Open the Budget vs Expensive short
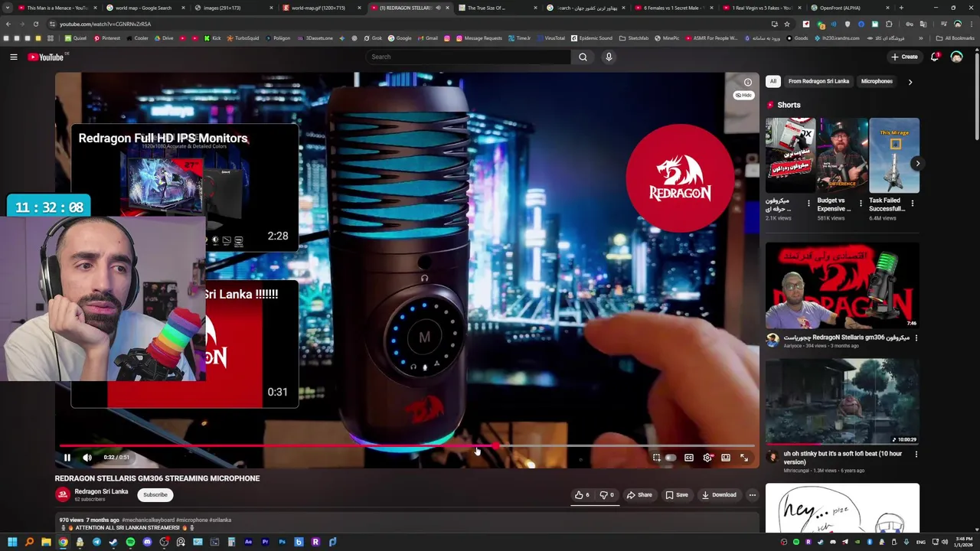 (x=842, y=155)
